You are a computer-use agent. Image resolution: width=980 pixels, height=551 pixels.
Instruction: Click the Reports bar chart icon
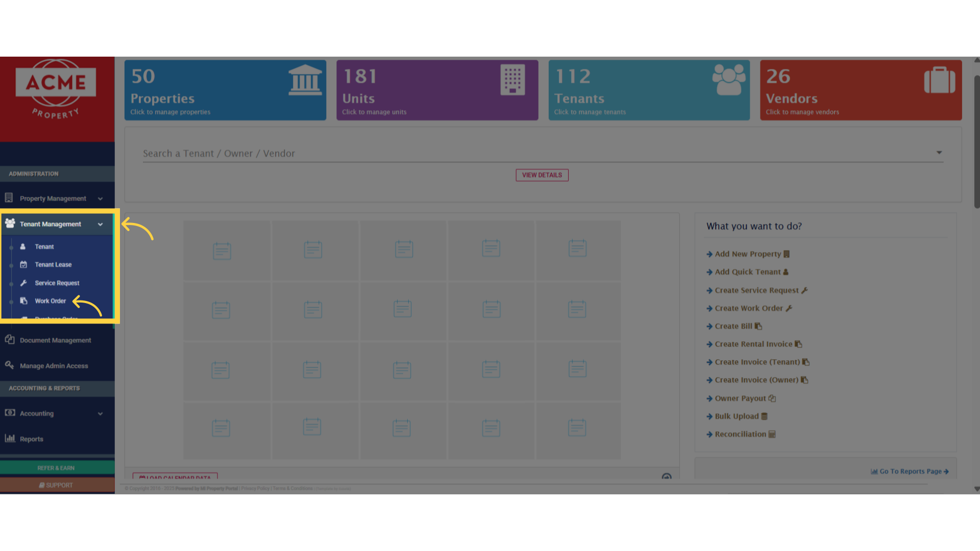point(10,438)
